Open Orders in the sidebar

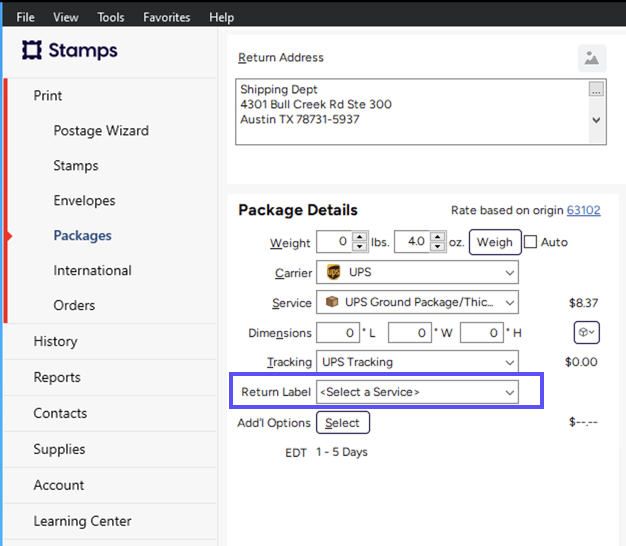tap(74, 305)
